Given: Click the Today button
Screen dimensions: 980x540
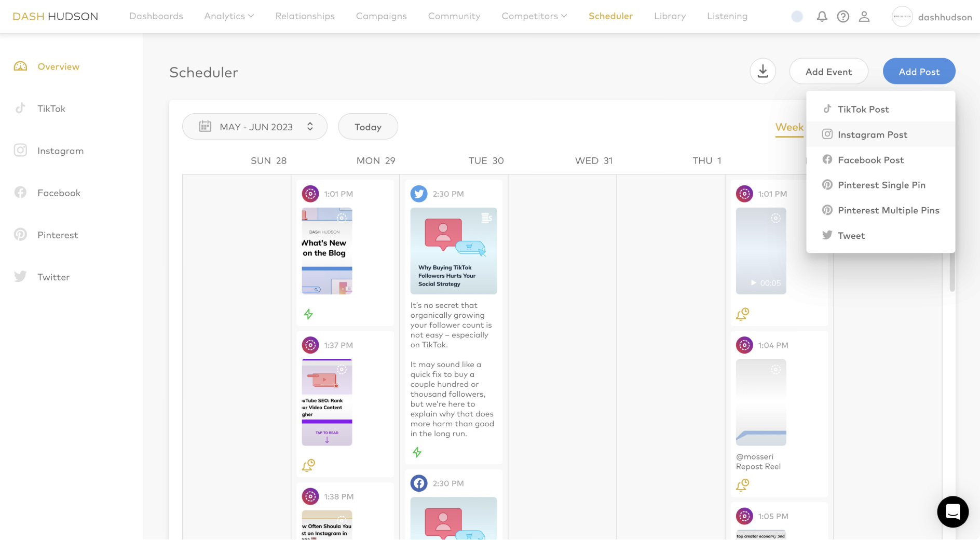Looking at the screenshot, I should 368,126.
